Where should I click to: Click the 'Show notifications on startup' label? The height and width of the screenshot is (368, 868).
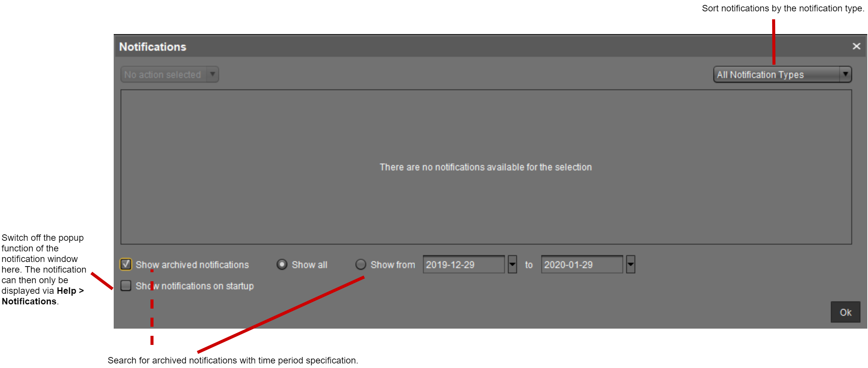[x=195, y=286]
